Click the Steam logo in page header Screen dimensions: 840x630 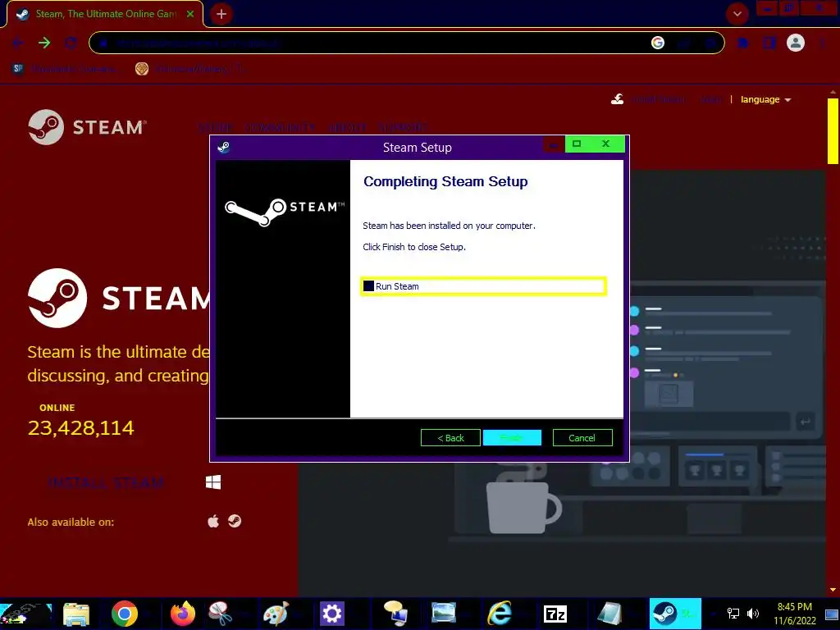[x=87, y=127]
